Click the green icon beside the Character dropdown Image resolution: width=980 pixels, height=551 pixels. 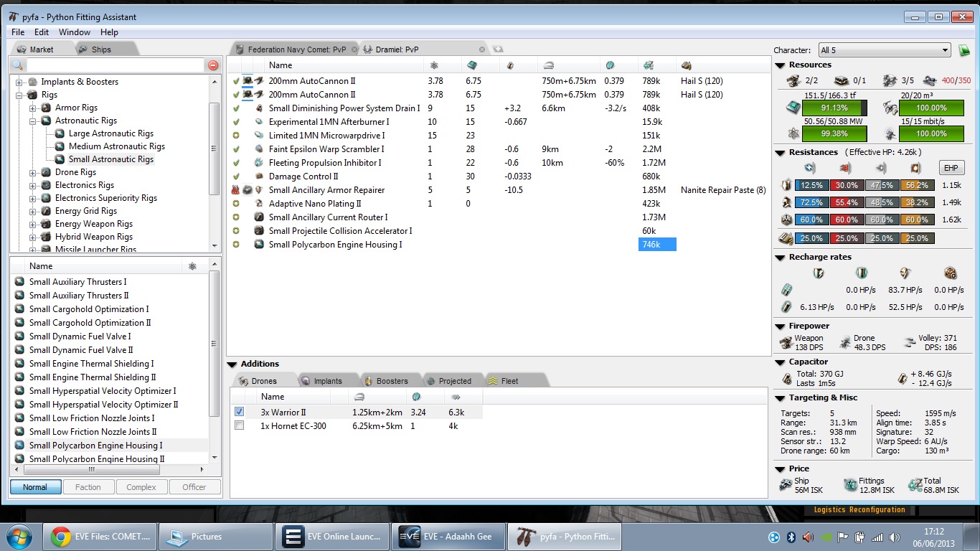[x=964, y=50]
